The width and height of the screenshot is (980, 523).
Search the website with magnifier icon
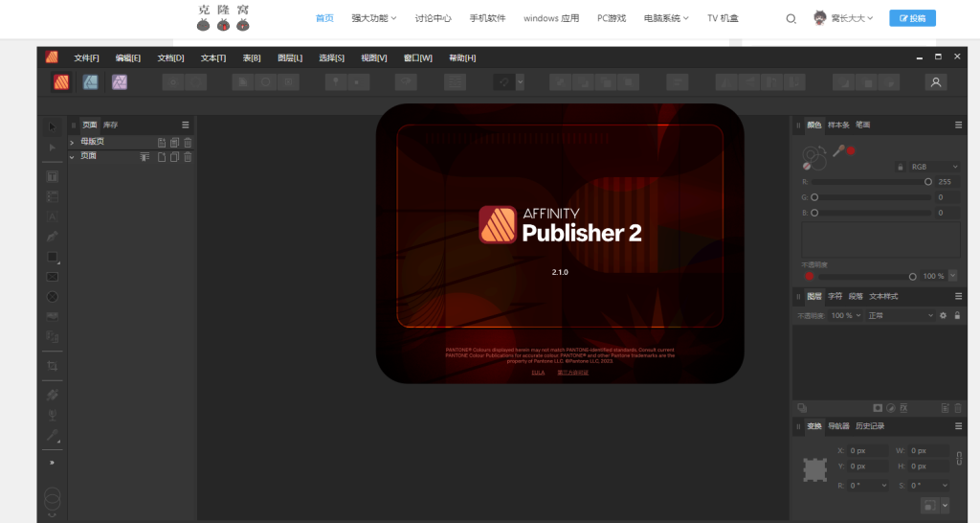[x=791, y=19]
